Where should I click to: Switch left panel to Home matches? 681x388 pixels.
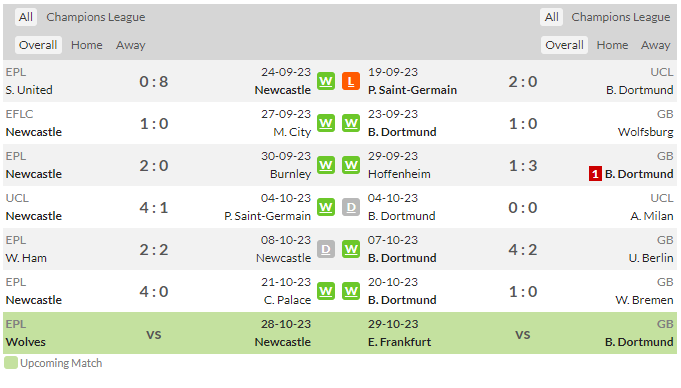click(87, 45)
